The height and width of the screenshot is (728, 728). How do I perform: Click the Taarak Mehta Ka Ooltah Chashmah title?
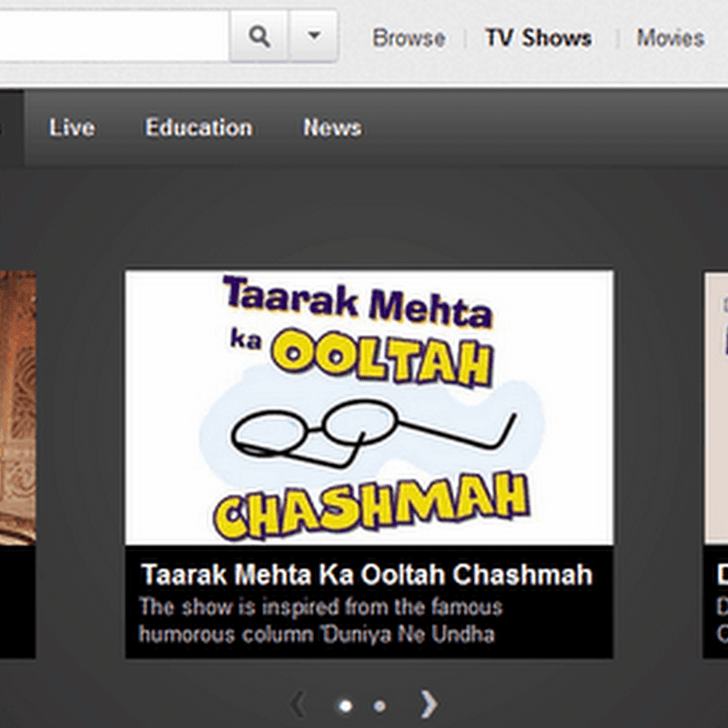[367, 575]
